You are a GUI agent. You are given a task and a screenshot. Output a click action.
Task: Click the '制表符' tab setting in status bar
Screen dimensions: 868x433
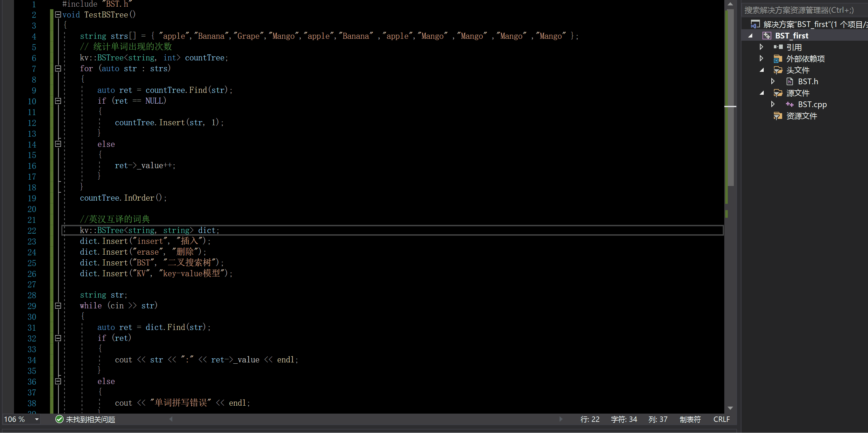pos(690,419)
